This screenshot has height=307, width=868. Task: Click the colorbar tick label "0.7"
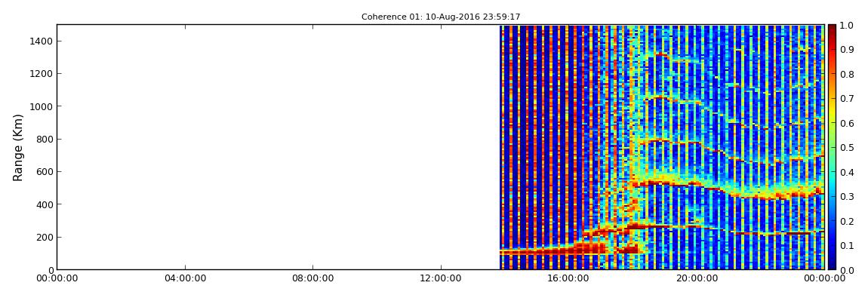[x=848, y=99]
